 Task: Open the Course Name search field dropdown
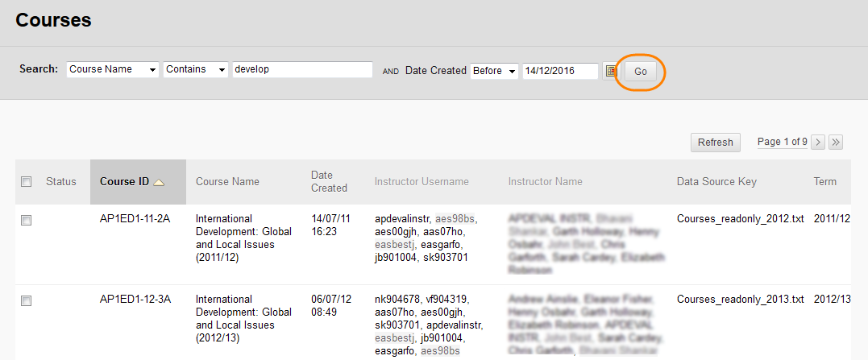pyautogui.click(x=113, y=70)
